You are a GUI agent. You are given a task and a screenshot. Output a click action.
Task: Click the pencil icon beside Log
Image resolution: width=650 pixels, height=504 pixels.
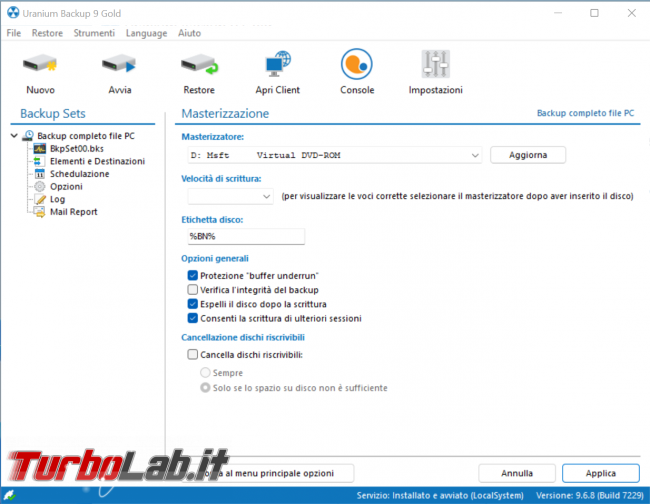pyautogui.click(x=40, y=199)
